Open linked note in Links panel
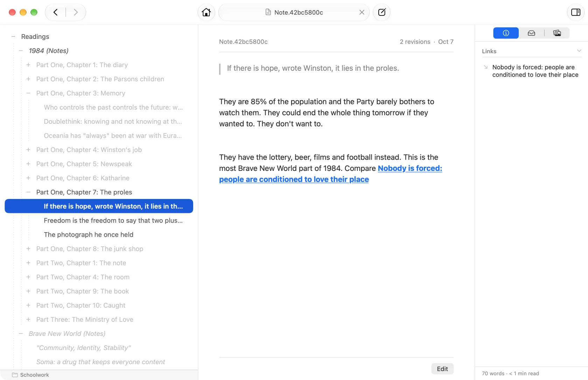Screen dimensions: 588x380 coord(535,71)
